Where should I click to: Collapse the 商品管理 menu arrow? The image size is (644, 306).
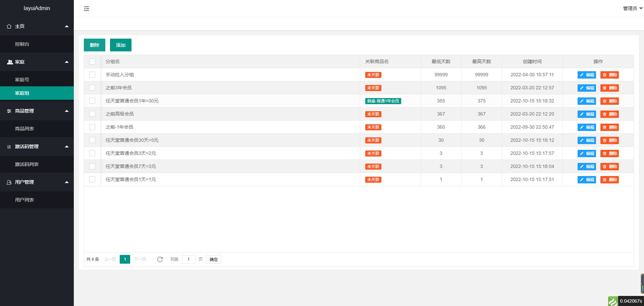(67, 111)
